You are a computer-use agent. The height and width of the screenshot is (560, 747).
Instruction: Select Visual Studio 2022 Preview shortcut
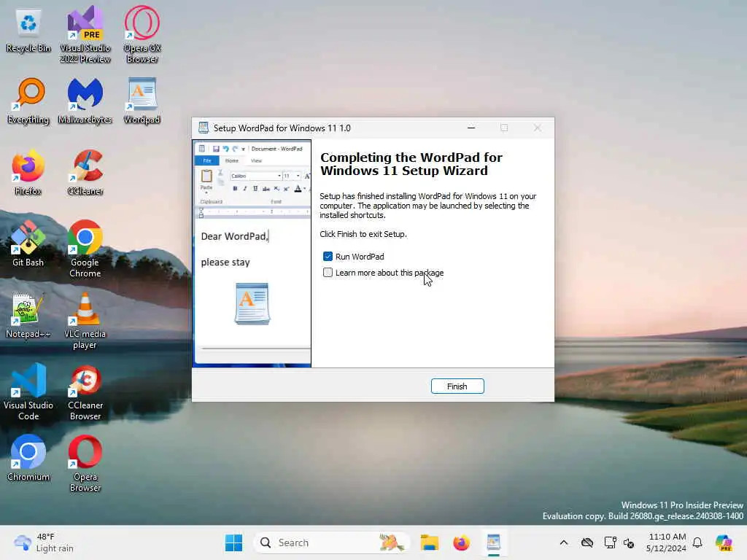pos(85,35)
